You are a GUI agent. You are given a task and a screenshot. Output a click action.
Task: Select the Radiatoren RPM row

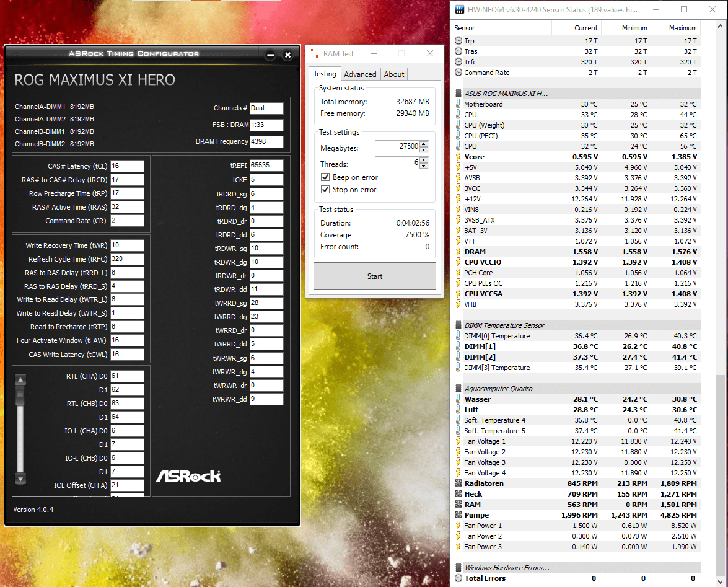tap(576, 483)
